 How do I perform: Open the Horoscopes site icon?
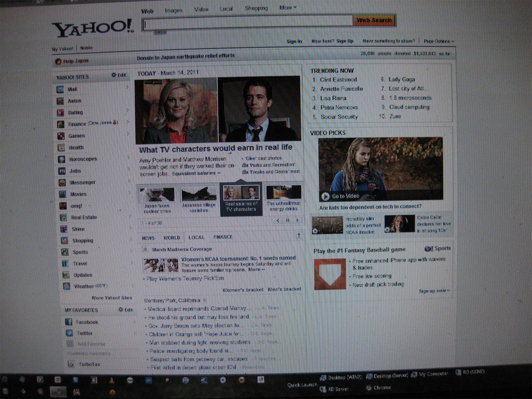point(62,159)
